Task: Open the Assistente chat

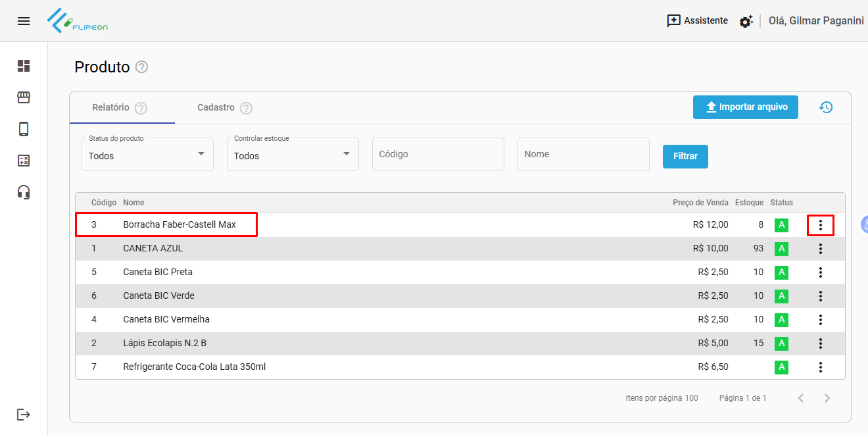Action: 697,21
